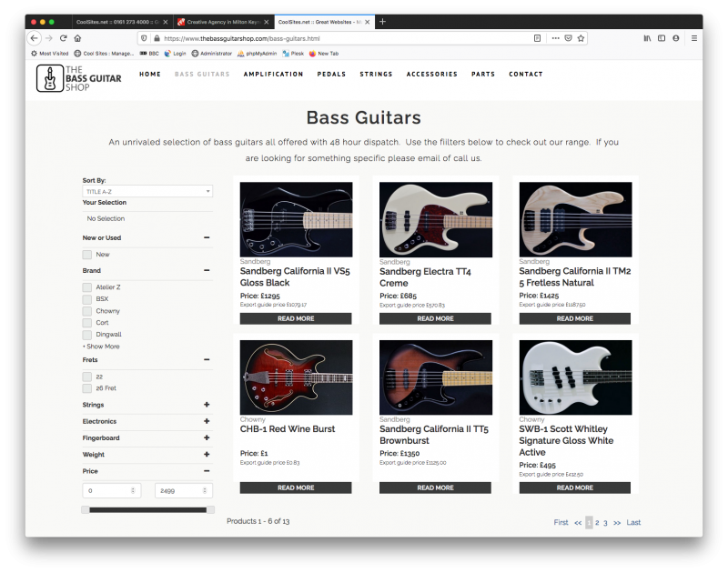Go to the browser Home icon
Viewport: 728px width, 573px height.
[x=77, y=38]
